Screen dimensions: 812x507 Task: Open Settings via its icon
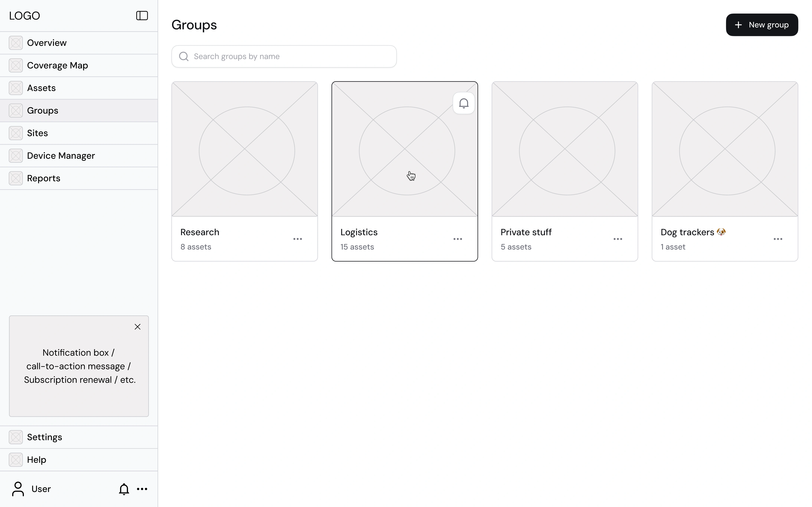(x=15, y=437)
